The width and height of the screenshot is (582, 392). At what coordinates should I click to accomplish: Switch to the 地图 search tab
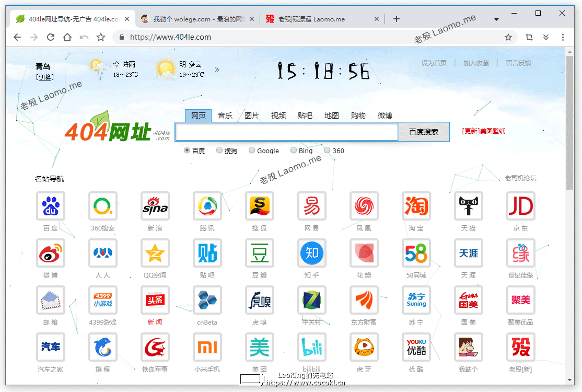(x=331, y=116)
